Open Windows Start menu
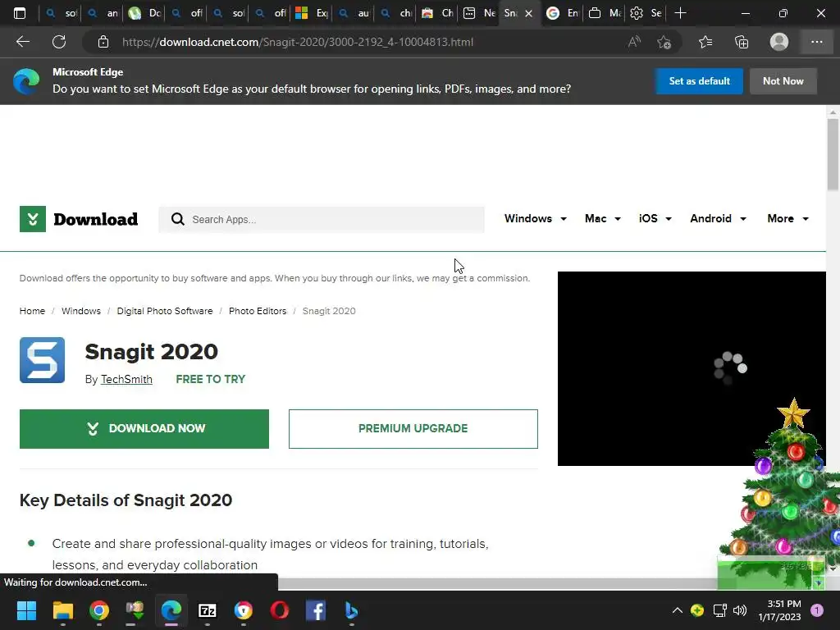This screenshot has height=630, width=840. [26, 610]
